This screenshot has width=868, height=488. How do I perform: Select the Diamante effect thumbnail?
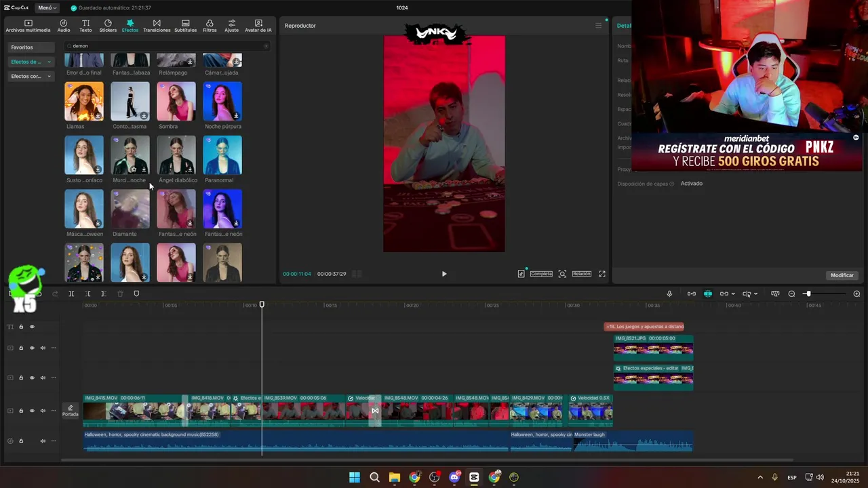coord(130,209)
